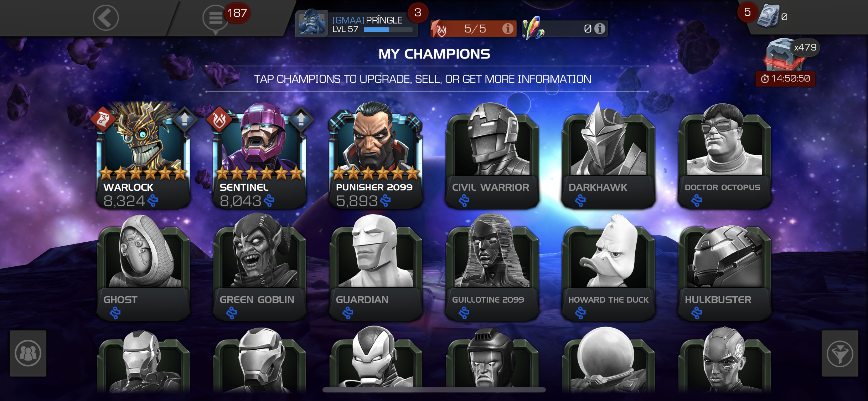Tap the energy info icon
The image size is (868, 401).
pos(508,28)
